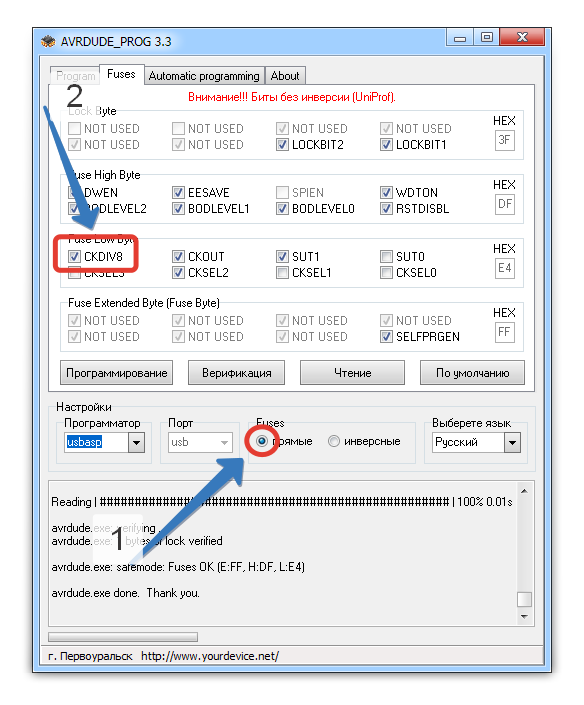The height and width of the screenshot is (705, 584).
Task: Click the Чтение button to read fuses
Action: click(x=352, y=373)
